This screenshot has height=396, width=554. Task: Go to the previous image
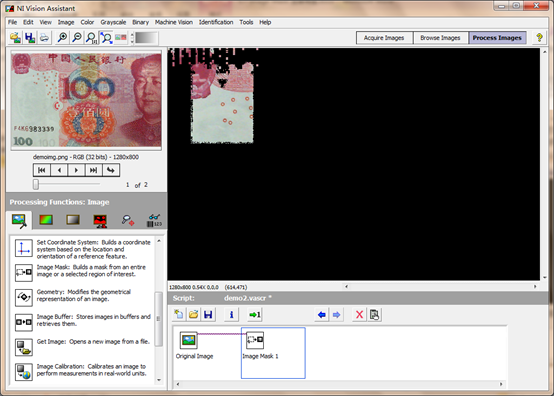(x=59, y=170)
